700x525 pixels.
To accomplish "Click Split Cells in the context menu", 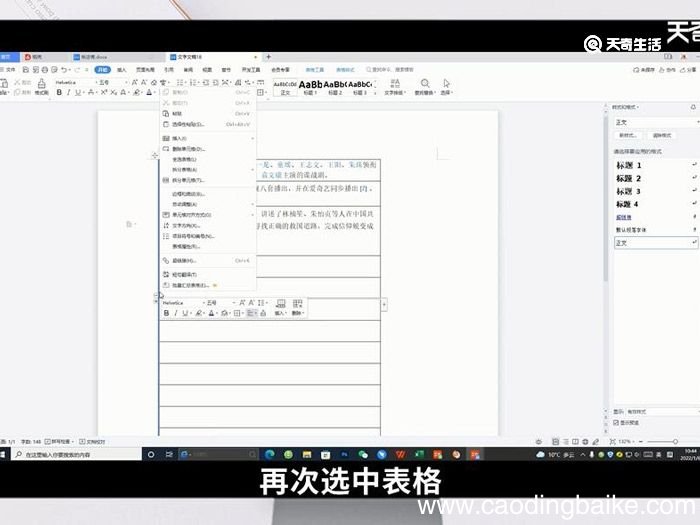I will tap(208, 180).
